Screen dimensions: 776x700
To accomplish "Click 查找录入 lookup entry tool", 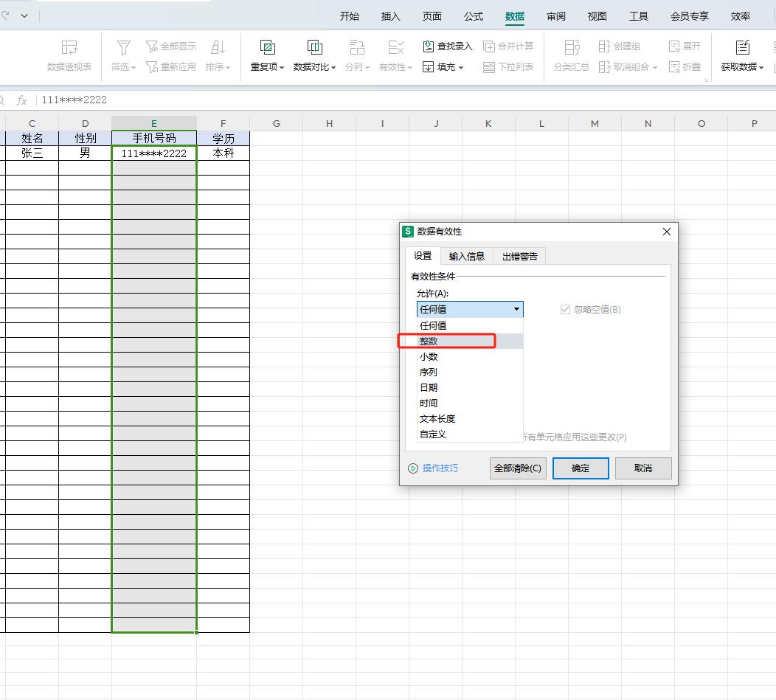I will 448,46.
